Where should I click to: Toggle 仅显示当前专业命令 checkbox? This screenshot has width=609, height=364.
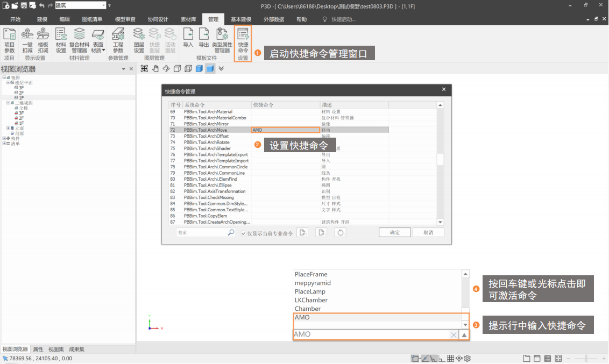(244, 233)
